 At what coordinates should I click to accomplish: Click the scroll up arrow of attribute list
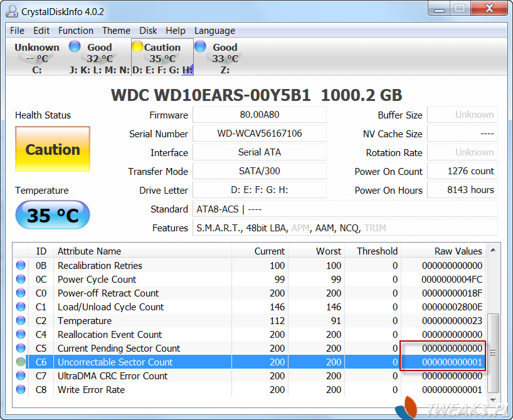[493, 250]
